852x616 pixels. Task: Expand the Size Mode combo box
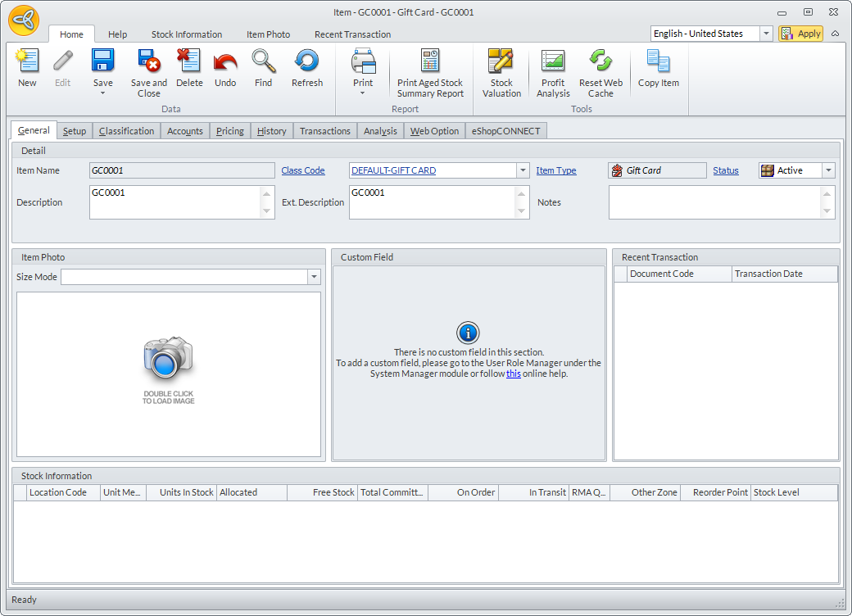pyautogui.click(x=314, y=277)
